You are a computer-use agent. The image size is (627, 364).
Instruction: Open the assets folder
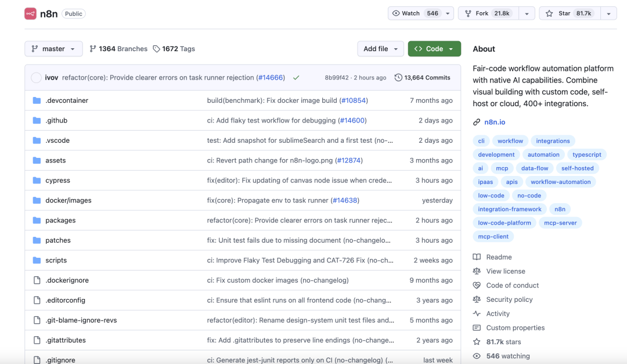coord(56,160)
